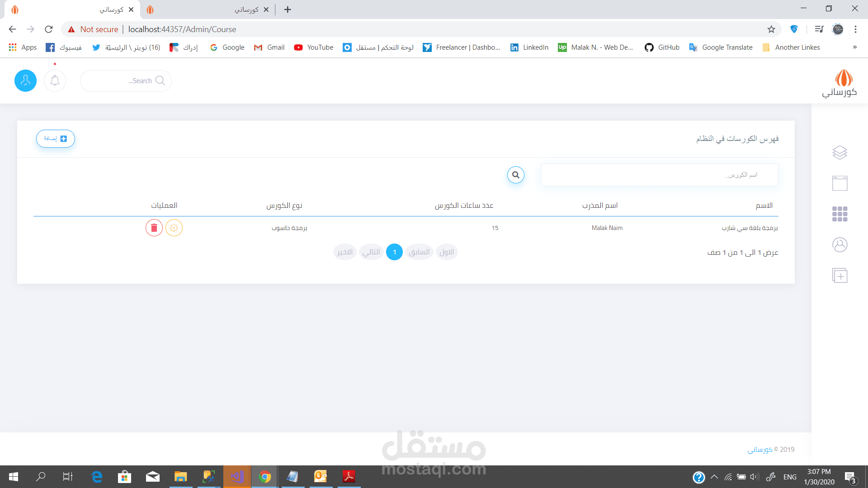This screenshot has height=488, width=868.
Task: Open the user account sidebar icon
Action: click(840, 245)
